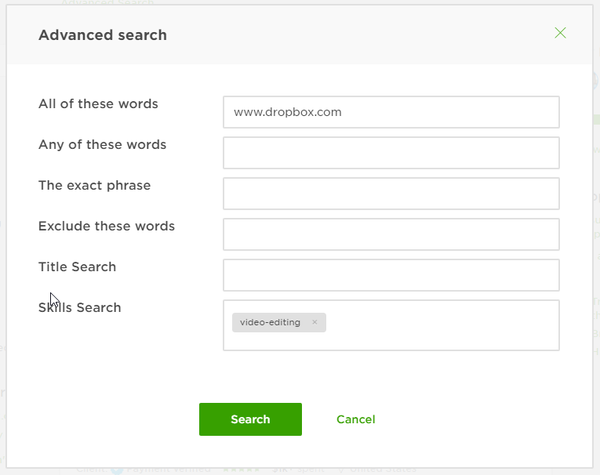Image resolution: width=600 pixels, height=475 pixels.
Task: Click the 'Advanced search' dialog title
Action: (102, 35)
